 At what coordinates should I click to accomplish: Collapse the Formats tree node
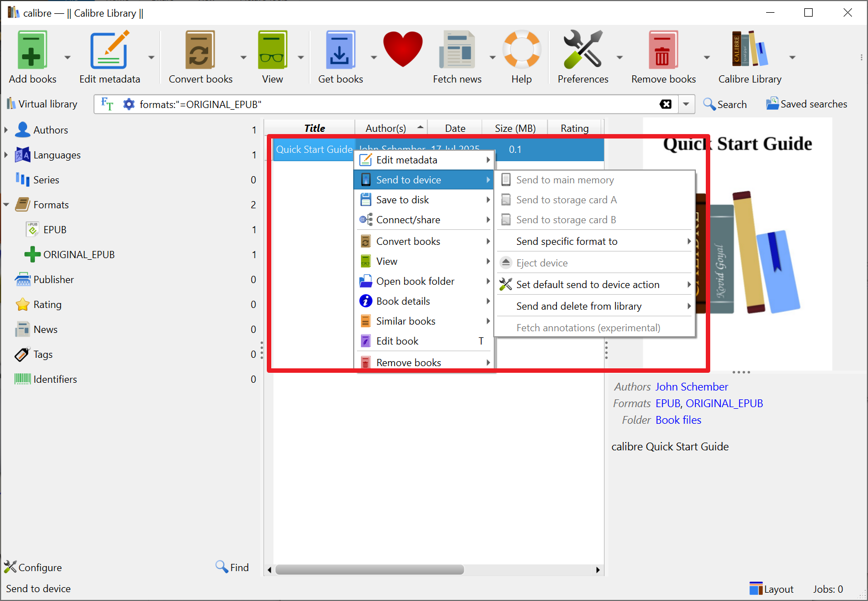(x=6, y=204)
